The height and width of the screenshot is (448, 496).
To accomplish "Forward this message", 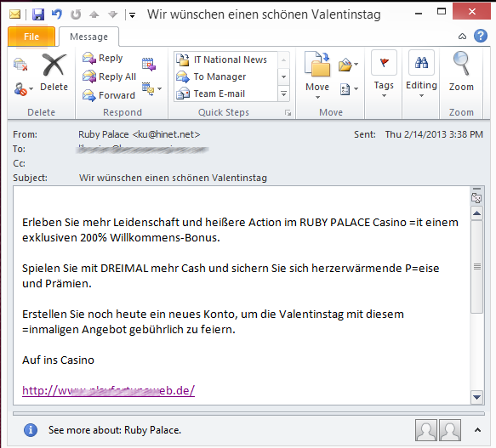I will pos(109,95).
